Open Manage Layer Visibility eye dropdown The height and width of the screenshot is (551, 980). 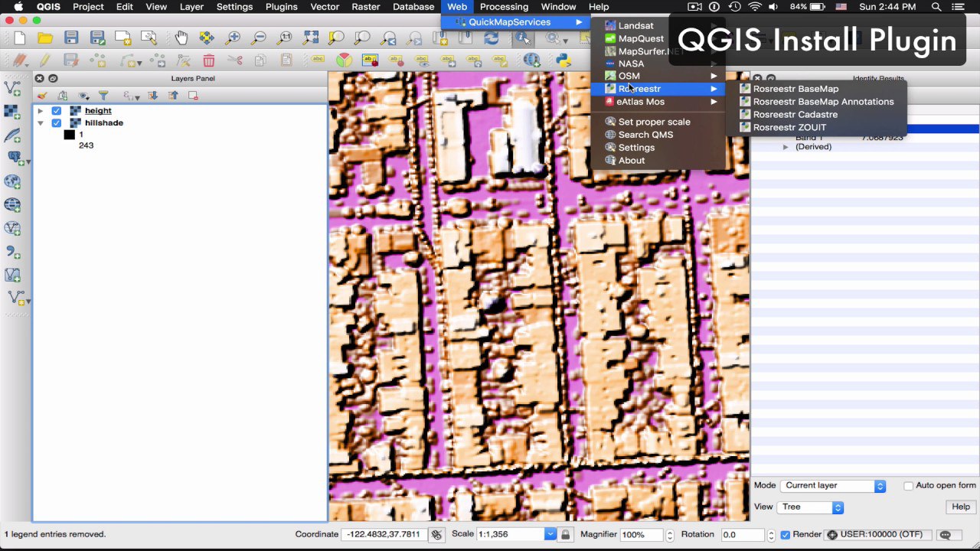84,96
